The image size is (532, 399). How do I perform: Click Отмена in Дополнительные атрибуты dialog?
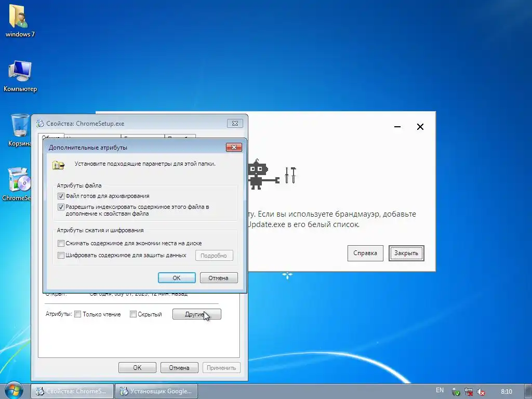pyautogui.click(x=219, y=277)
